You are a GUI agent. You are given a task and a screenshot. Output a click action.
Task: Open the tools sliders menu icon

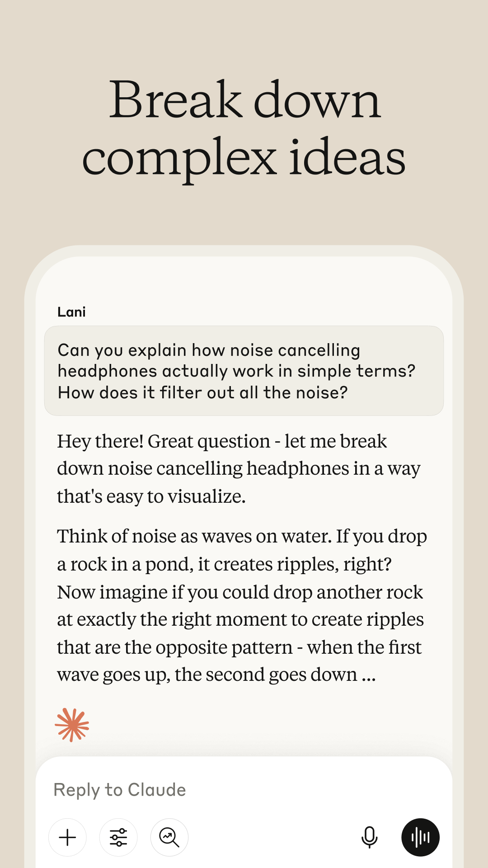118,837
